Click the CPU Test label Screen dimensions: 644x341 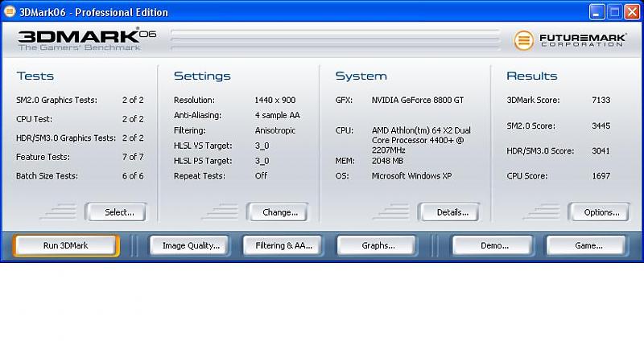click(x=34, y=119)
